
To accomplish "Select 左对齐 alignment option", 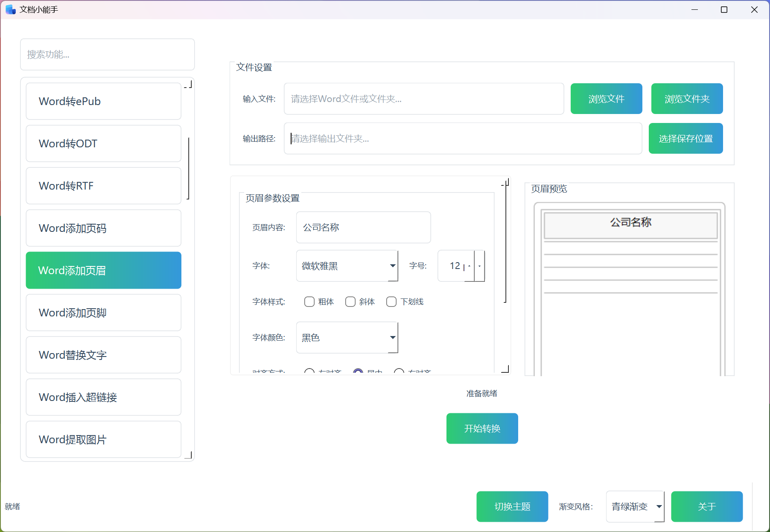I will click(x=310, y=371).
